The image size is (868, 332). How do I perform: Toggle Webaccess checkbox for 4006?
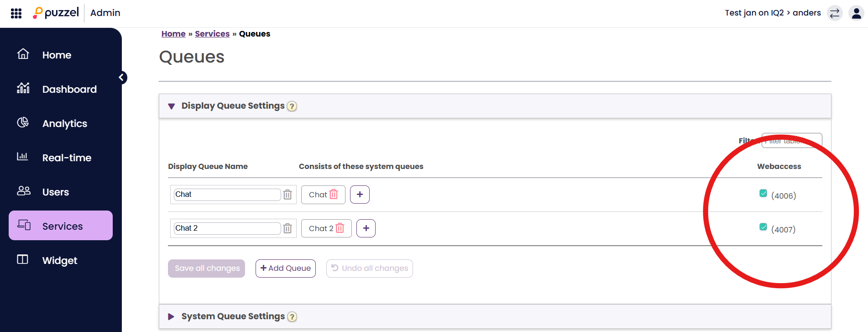763,193
